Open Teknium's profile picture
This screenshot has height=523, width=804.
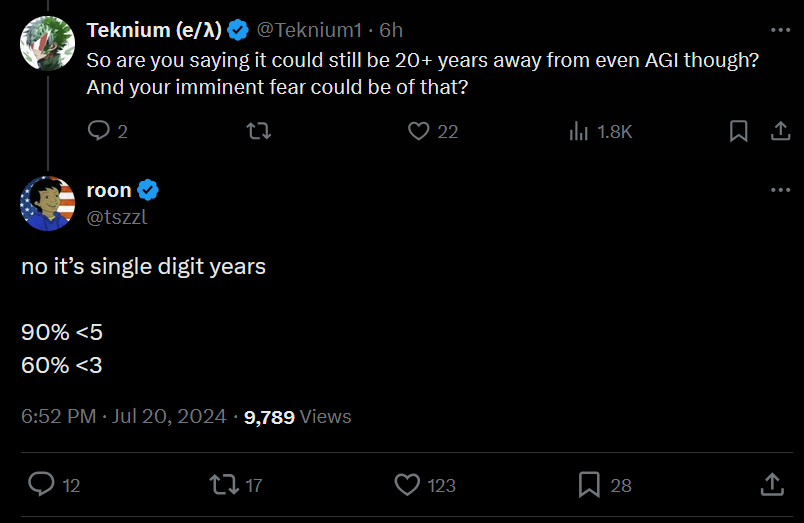48,43
